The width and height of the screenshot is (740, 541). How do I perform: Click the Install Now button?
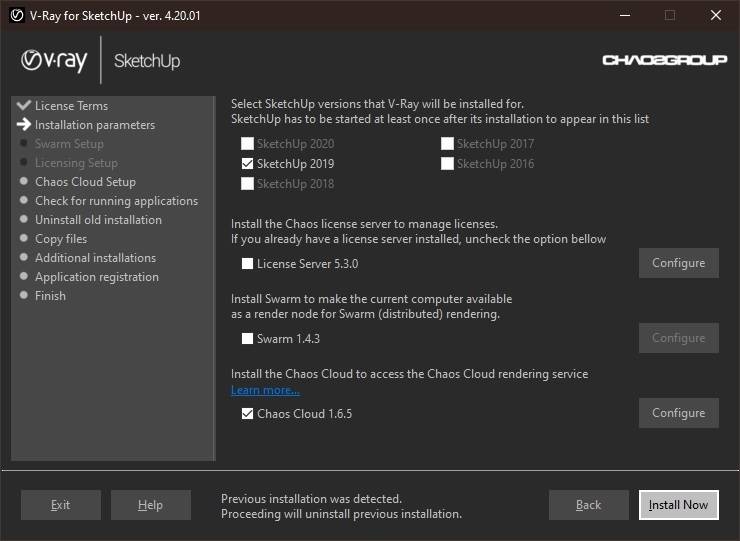click(x=679, y=505)
